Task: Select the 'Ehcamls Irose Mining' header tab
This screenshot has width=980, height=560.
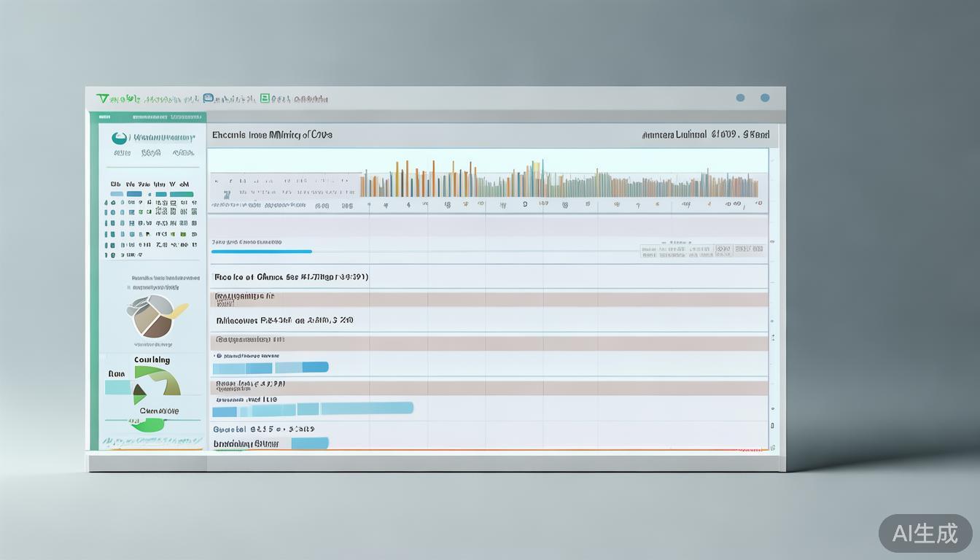Action: click(272, 135)
